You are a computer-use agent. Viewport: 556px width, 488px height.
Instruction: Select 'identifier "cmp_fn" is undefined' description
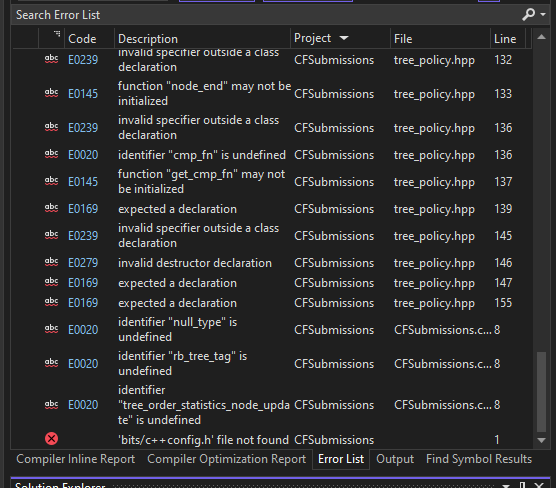coord(202,155)
